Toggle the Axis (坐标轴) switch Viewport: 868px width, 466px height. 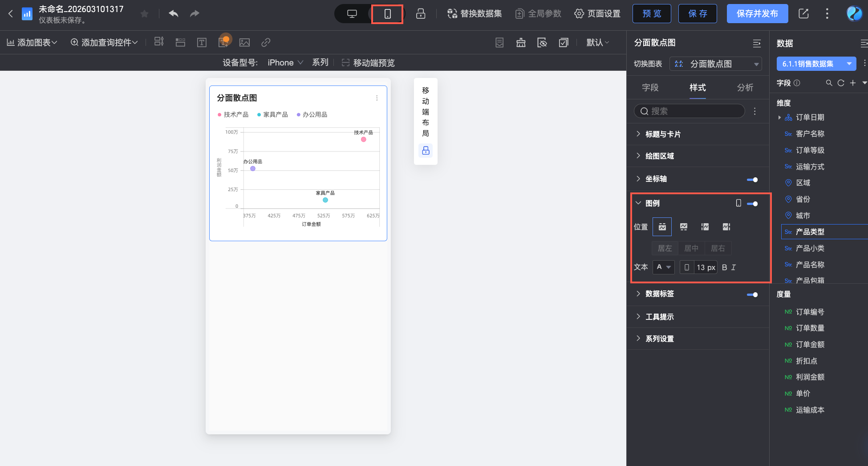point(752,180)
